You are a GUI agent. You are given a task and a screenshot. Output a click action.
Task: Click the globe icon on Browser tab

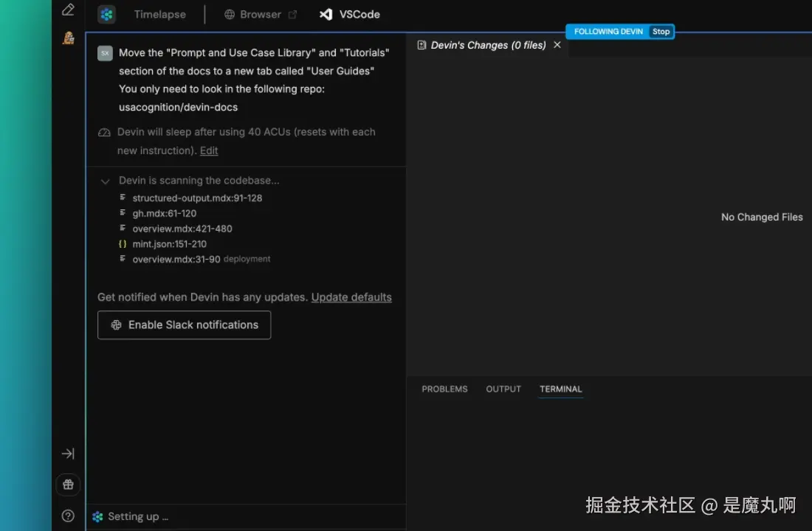pos(230,15)
